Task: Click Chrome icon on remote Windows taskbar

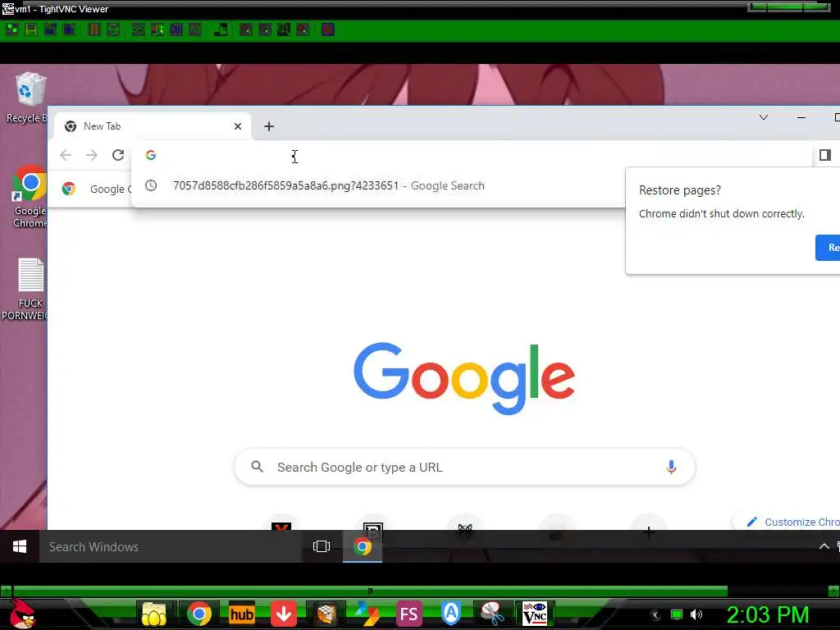Action: pos(363,546)
